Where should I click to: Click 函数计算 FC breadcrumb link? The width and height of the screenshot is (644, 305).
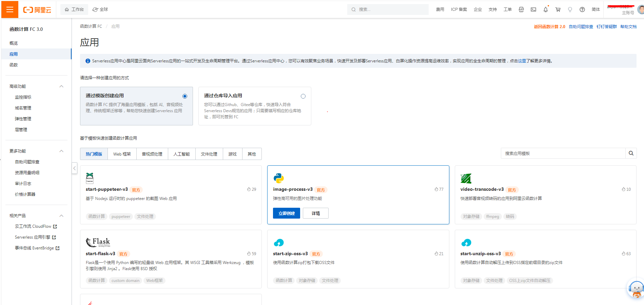point(91,26)
